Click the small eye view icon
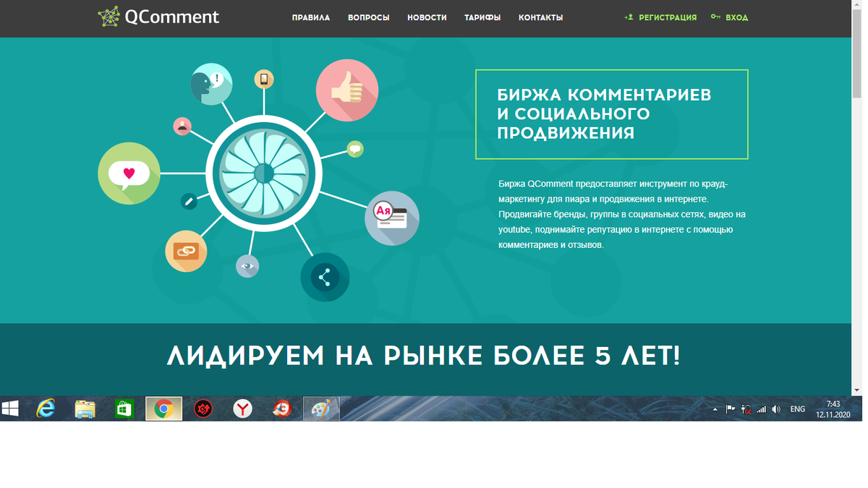The width and height of the screenshot is (868, 488). pyautogui.click(x=247, y=266)
